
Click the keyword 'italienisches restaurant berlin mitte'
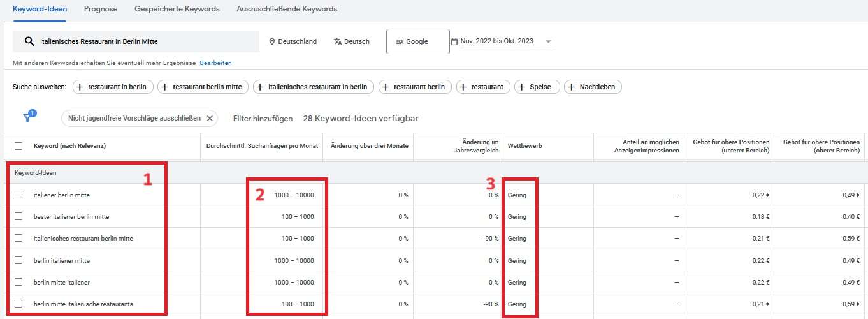click(x=83, y=238)
